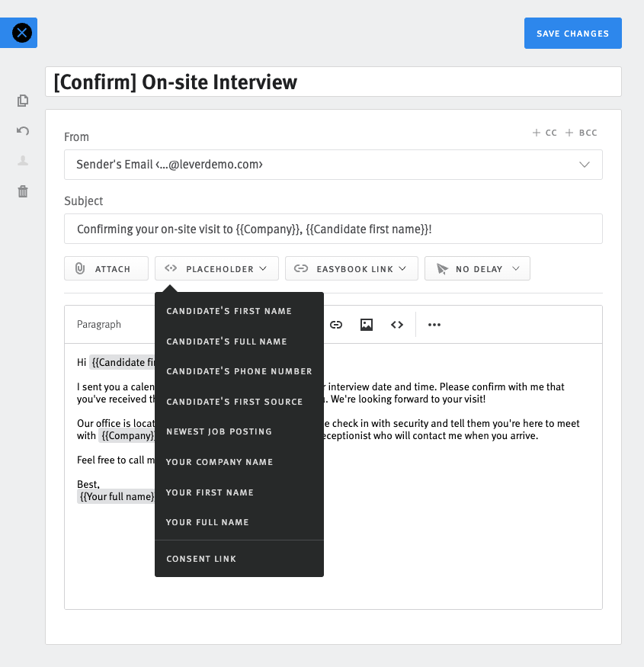
Task: Insert a hyperlink using the link icon
Action: 336,324
